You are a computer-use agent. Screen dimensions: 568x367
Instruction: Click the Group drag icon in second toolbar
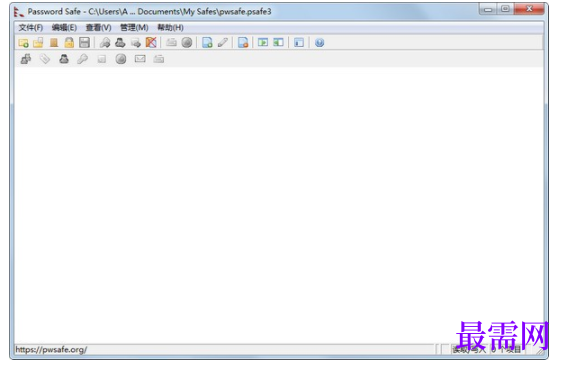pyautogui.click(x=26, y=59)
